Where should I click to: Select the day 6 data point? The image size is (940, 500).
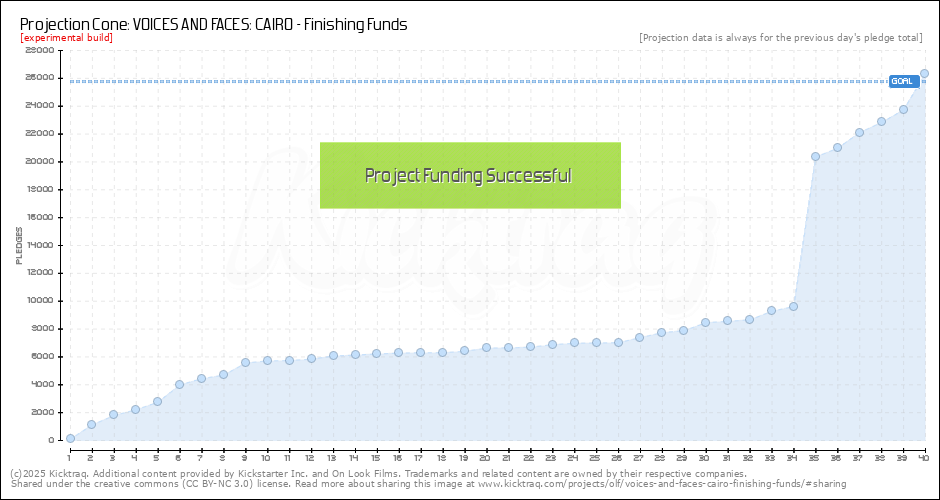pyautogui.click(x=179, y=384)
